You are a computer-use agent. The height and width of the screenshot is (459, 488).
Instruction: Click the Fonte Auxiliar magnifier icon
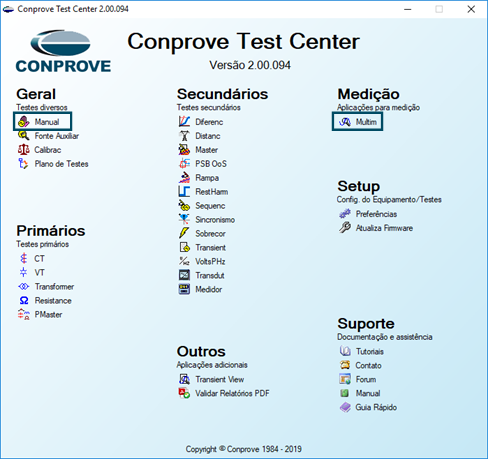[x=23, y=136]
